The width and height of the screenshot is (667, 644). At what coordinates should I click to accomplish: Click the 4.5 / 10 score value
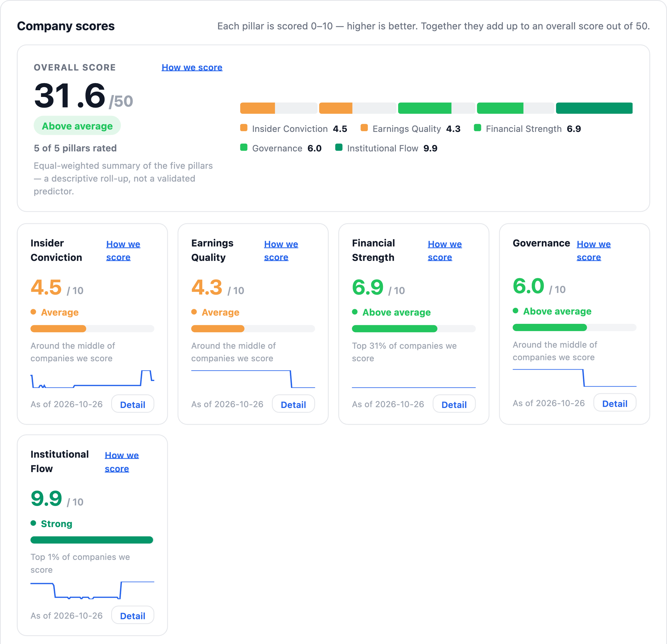[x=57, y=287]
